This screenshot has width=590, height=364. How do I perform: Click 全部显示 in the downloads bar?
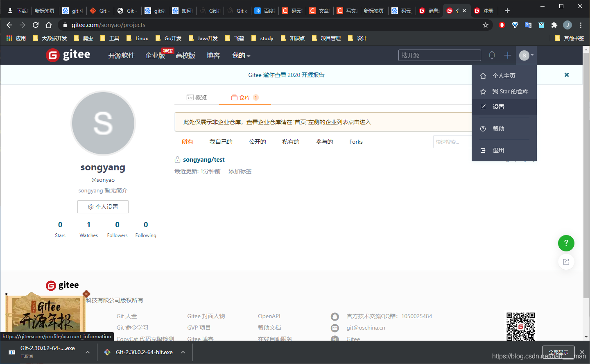pos(558,352)
